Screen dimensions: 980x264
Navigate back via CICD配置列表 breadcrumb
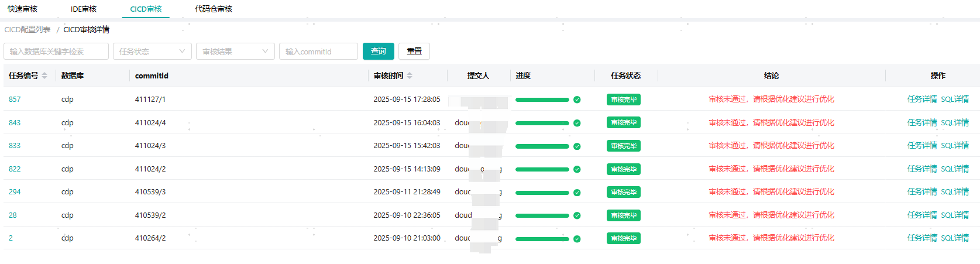(27, 30)
